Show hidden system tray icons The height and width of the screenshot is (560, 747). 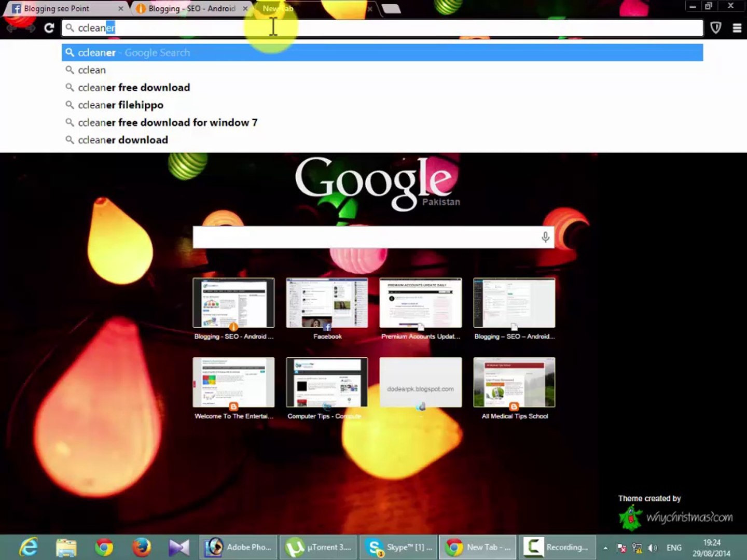click(x=605, y=548)
